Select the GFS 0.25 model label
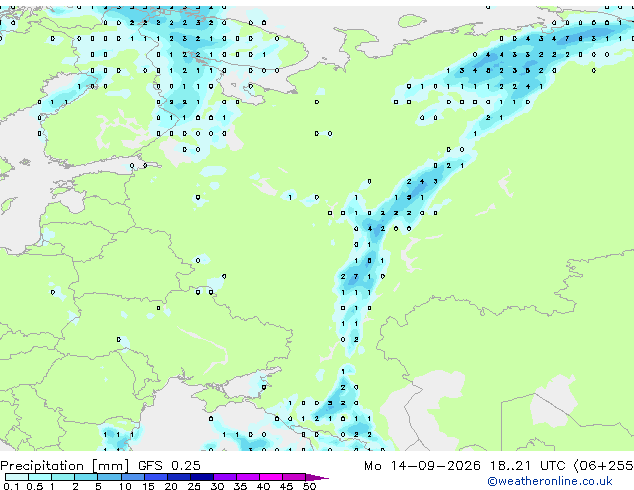The height and width of the screenshot is (490, 634). [x=169, y=466]
